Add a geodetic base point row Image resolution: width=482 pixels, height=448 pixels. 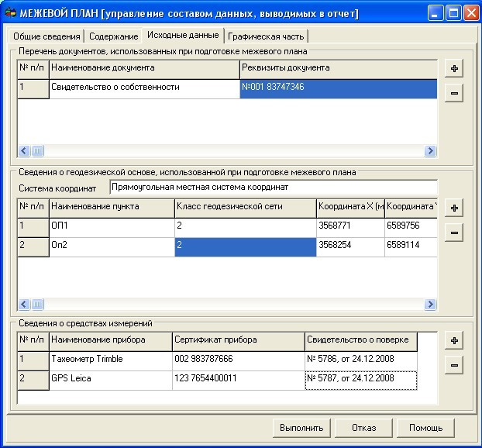[454, 208]
